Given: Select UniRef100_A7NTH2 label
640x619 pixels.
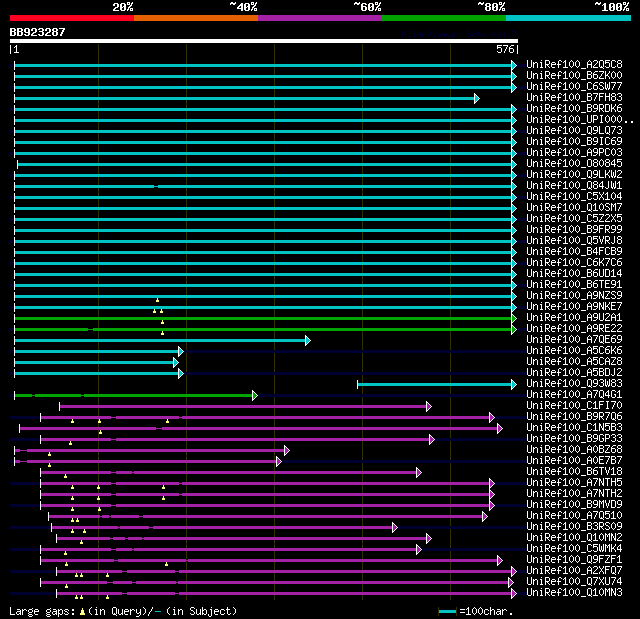Looking at the screenshot, I should (574, 494).
